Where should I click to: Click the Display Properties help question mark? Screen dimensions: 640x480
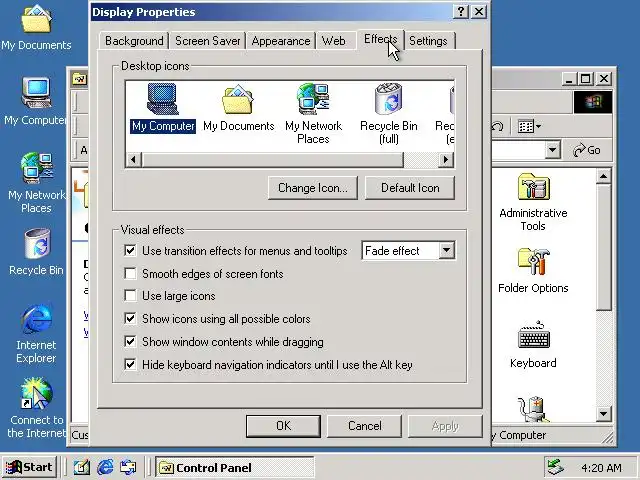click(x=461, y=11)
